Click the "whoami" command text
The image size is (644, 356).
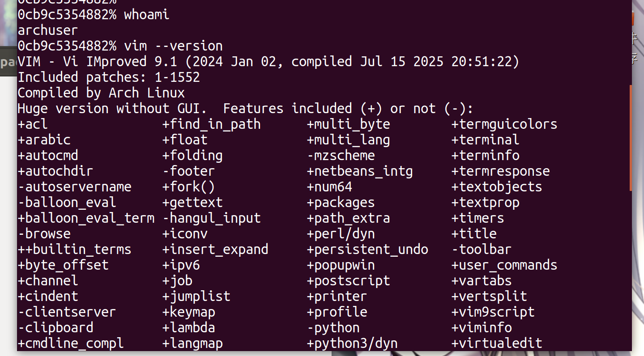click(x=147, y=15)
